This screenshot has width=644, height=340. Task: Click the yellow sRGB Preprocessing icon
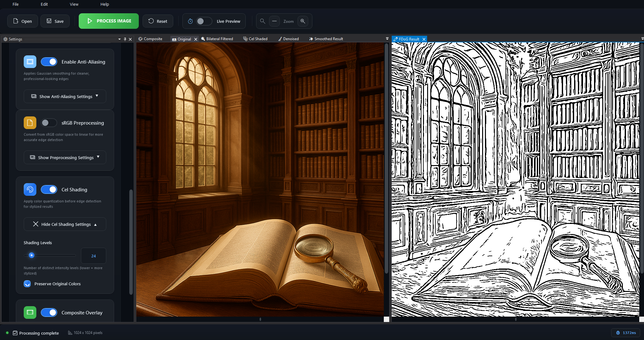pos(30,123)
